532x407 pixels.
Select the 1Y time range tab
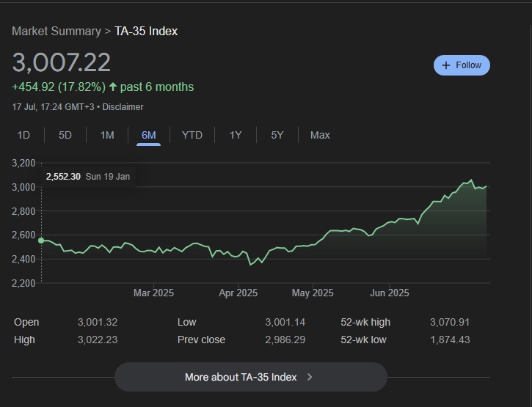(236, 135)
